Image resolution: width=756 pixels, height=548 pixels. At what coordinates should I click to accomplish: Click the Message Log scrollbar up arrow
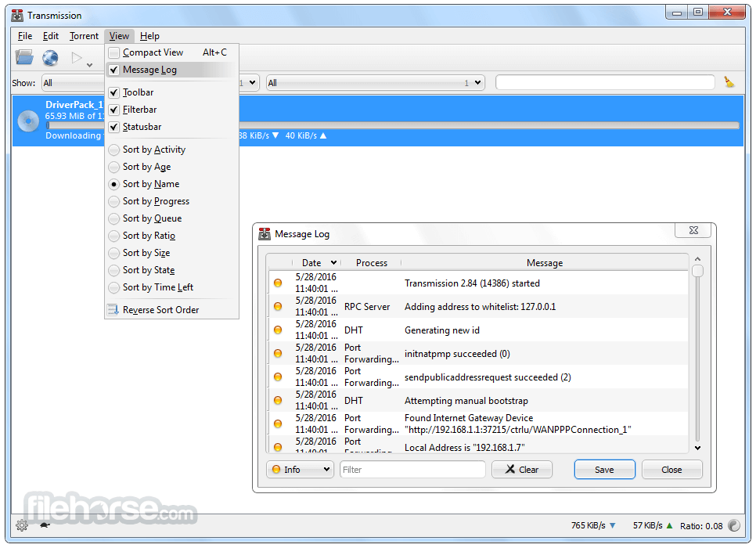pos(697,259)
